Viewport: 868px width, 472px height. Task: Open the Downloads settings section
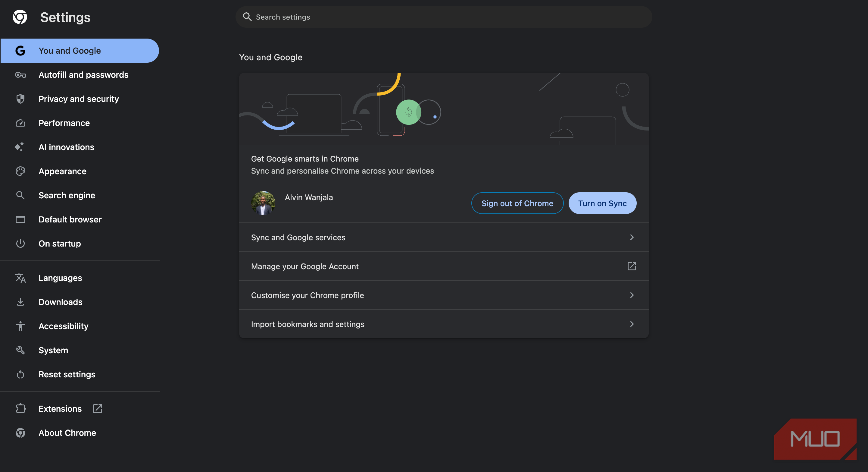pyautogui.click(x=60, y=302)
